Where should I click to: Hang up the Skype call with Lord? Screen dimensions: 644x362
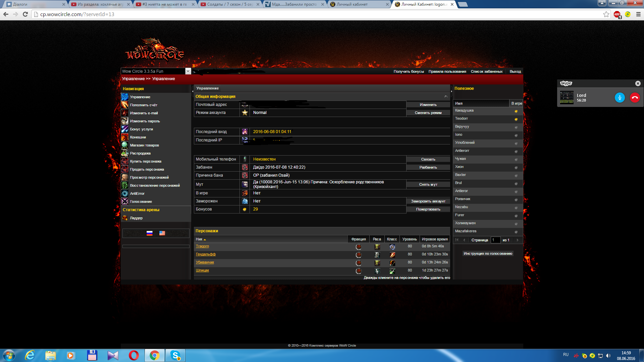click(635, 98)
